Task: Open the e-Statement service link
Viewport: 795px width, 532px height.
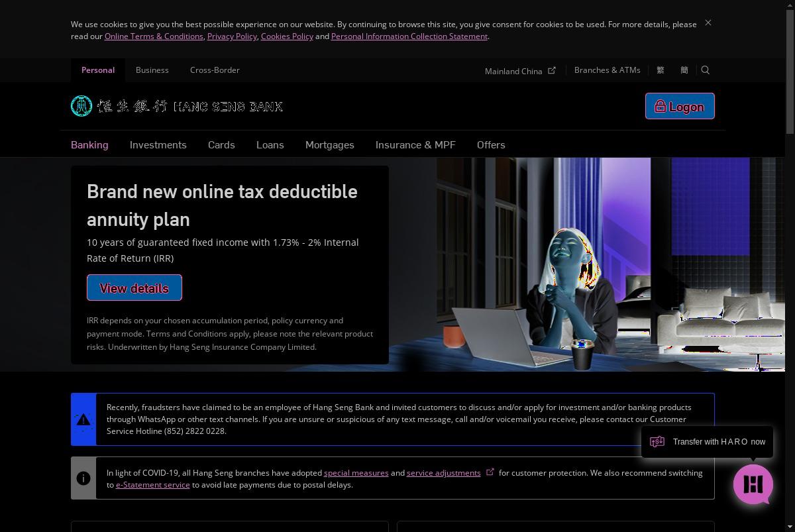Action: [153, 485]
